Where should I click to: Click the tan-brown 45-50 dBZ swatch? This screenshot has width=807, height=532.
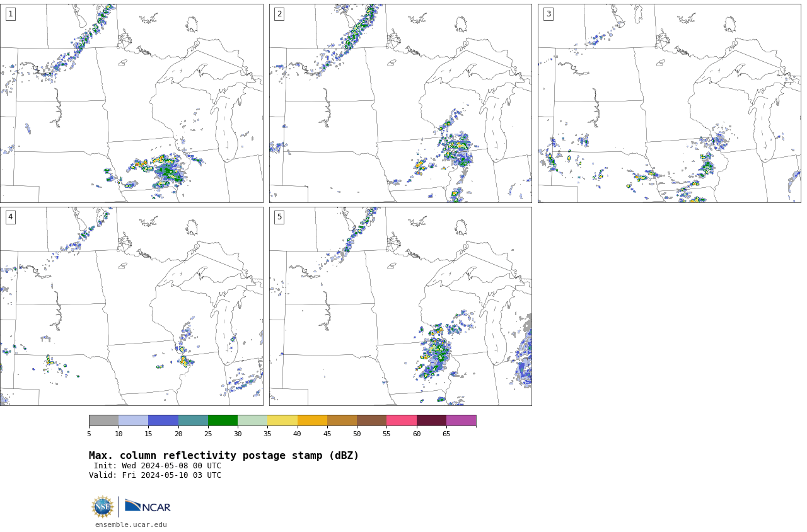pos(342,420)
